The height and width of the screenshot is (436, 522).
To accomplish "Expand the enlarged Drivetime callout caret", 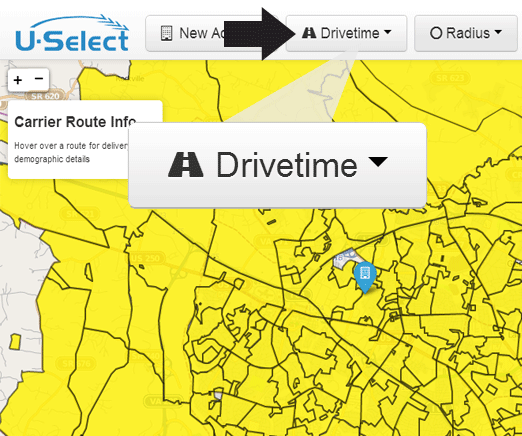I will click(378, 162).
